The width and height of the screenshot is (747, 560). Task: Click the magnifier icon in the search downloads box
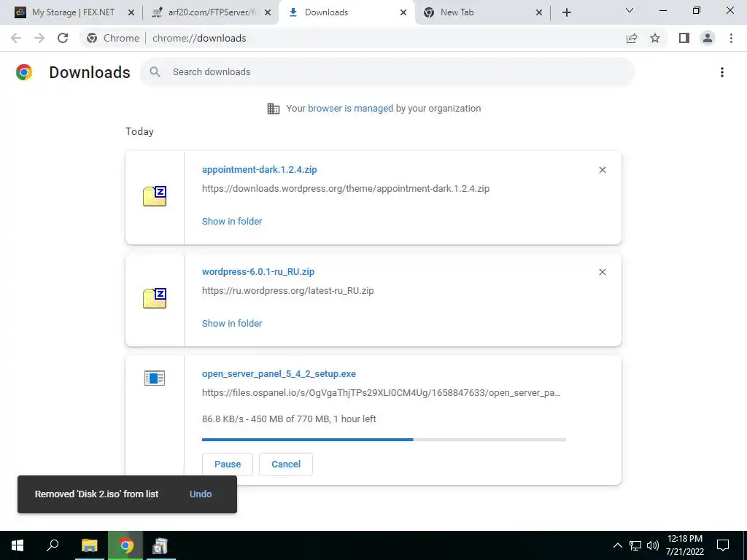click(155, 72)
